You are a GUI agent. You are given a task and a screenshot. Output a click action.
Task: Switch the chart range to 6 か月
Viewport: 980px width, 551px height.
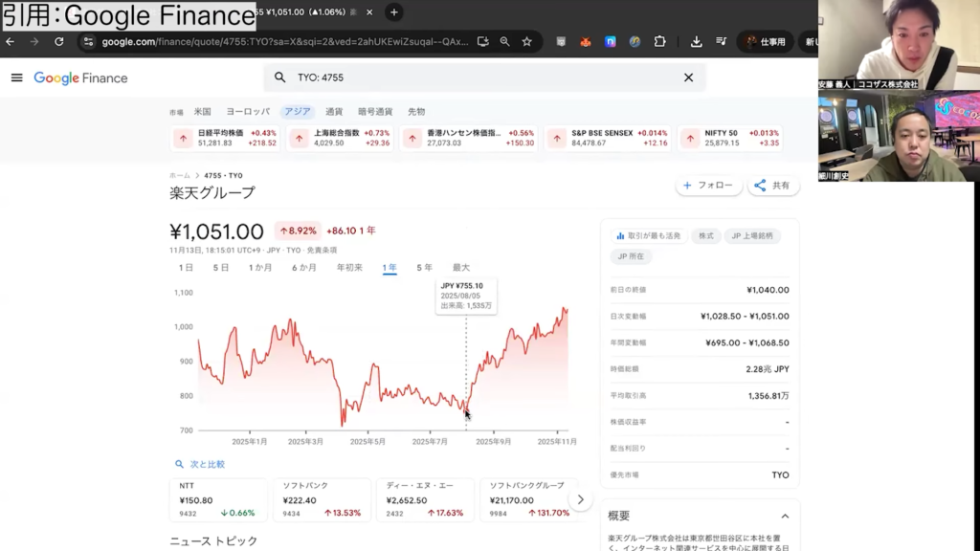coord(304,268)
